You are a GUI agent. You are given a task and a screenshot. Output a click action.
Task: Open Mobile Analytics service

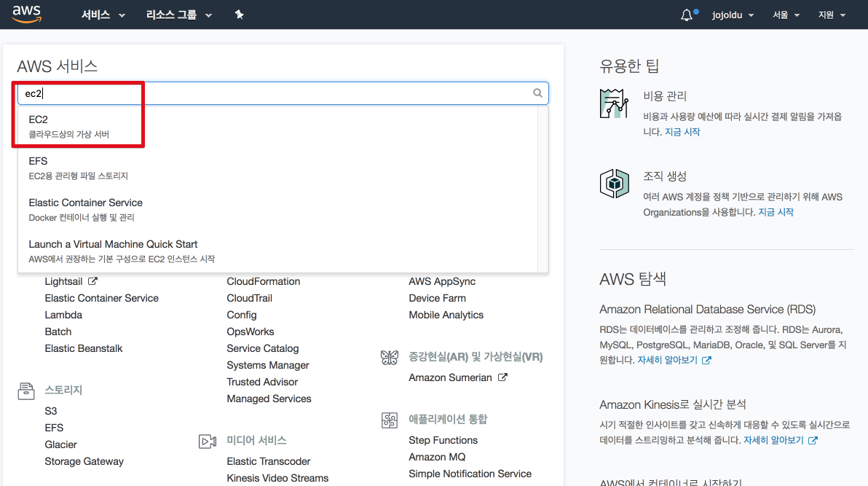tap(446, 315)
